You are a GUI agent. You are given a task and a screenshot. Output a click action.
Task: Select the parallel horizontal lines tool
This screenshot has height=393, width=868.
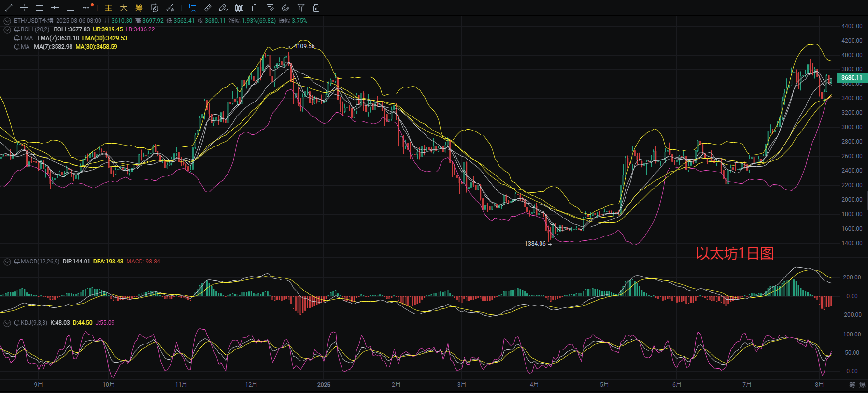pyautogui.click(x=24, y=8)
